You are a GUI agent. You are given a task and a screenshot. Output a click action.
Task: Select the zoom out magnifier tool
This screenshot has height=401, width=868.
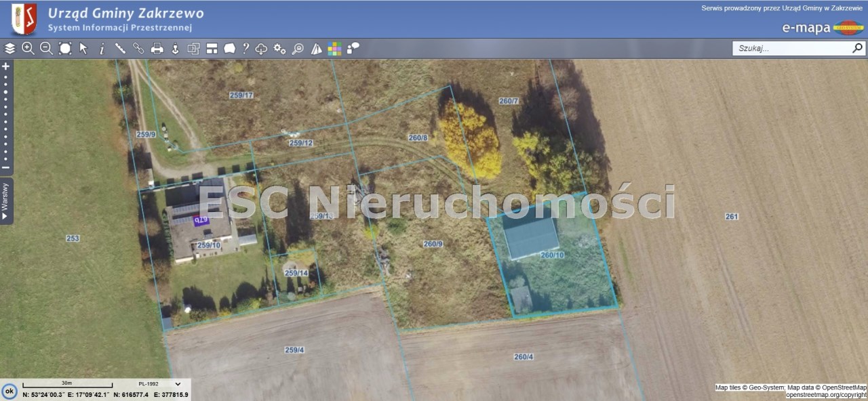(x=46, y=48)
